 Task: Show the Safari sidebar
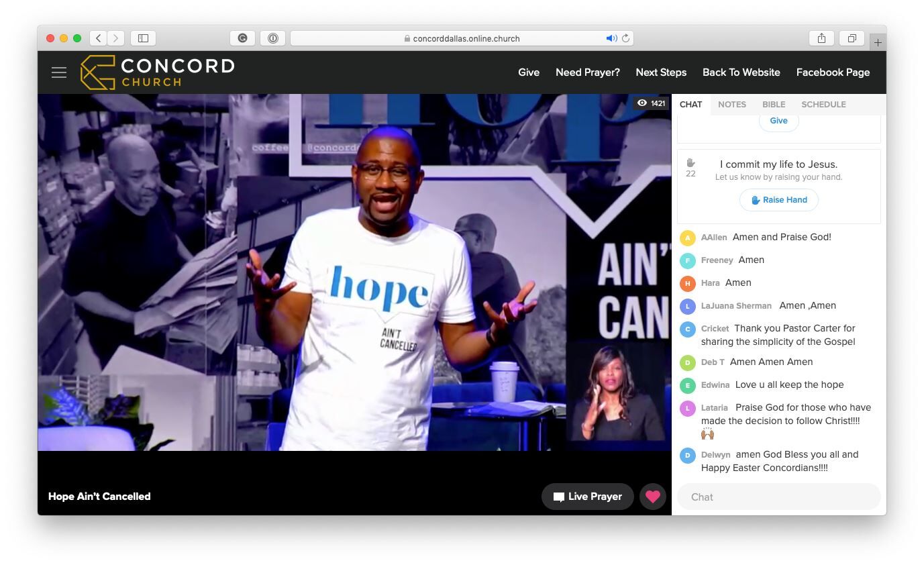(143, 38)
